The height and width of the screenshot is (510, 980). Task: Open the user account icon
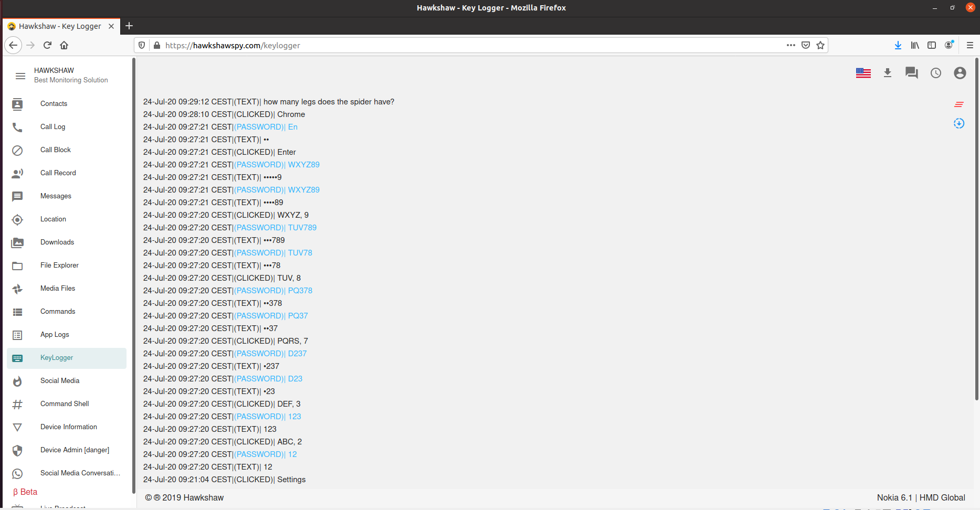960,73
